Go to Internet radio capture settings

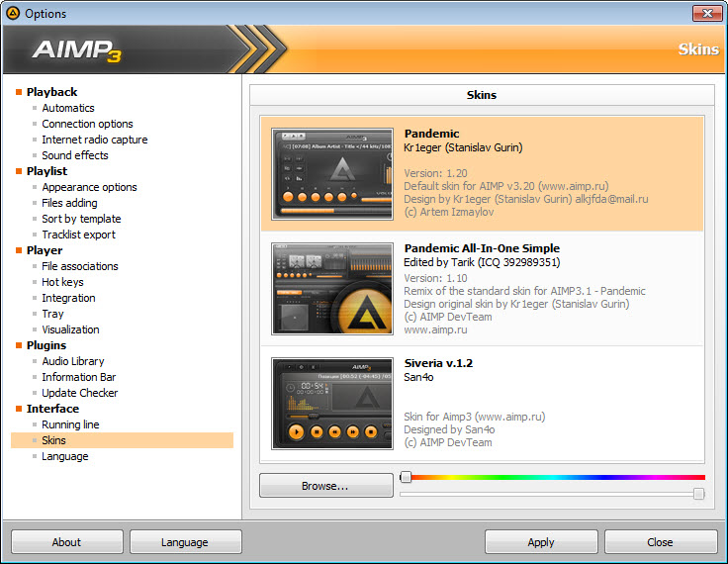95,140
